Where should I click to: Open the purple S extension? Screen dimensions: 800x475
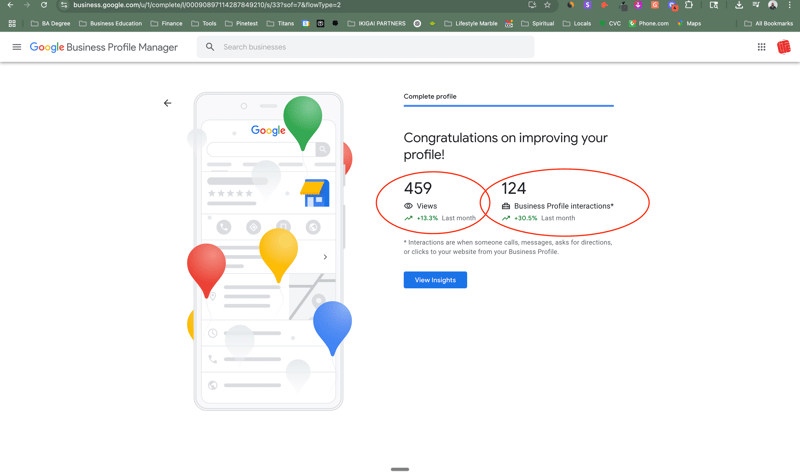(587, 5)
